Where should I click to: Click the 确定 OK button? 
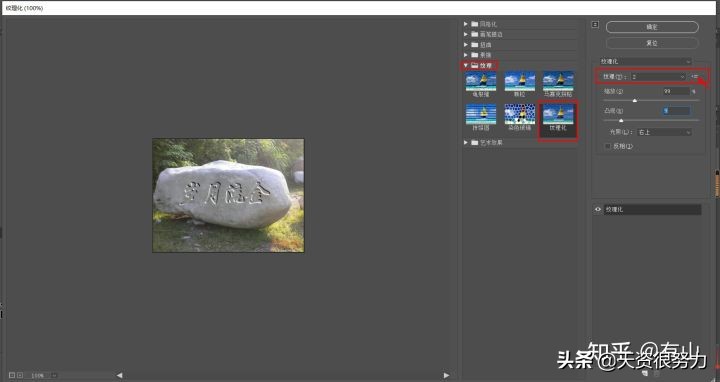pyautogui.click(x=652, y=27)
